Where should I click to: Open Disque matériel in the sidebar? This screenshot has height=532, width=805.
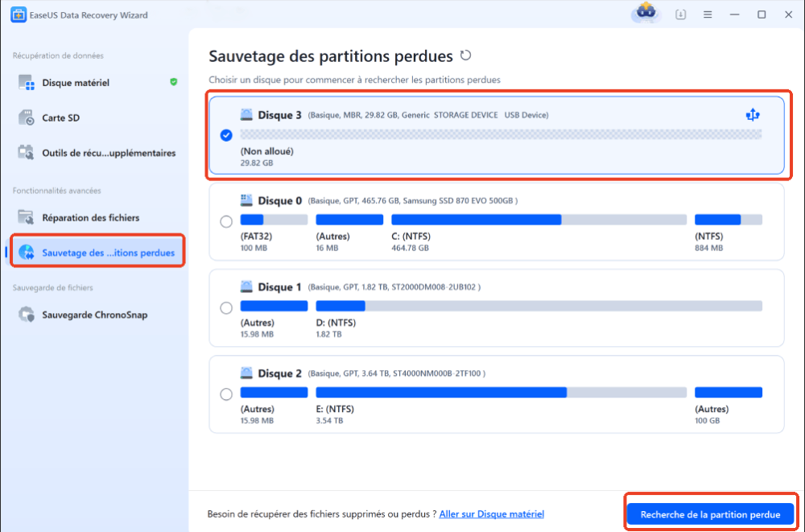point(97,83)
